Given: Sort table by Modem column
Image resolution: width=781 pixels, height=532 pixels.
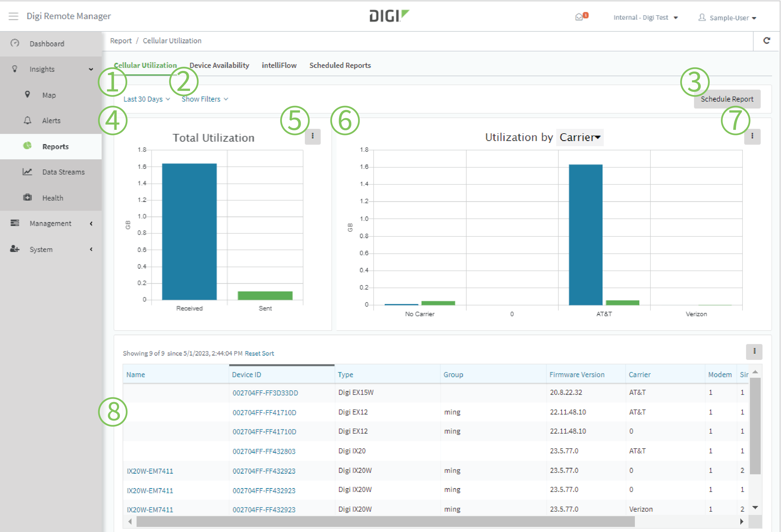Looking at the screenshot, I should (x=720, y=374).
